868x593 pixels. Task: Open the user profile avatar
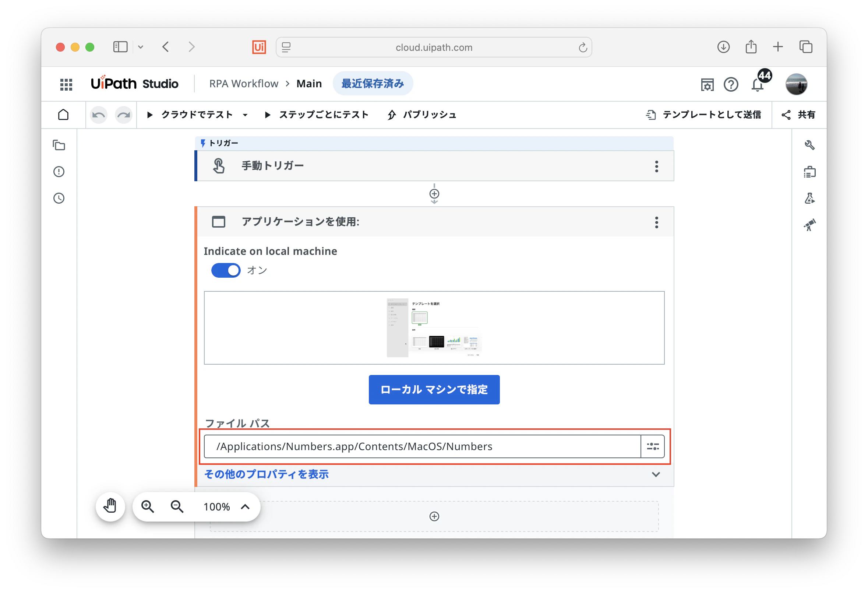pyautogui.click(x=796, y=84)
